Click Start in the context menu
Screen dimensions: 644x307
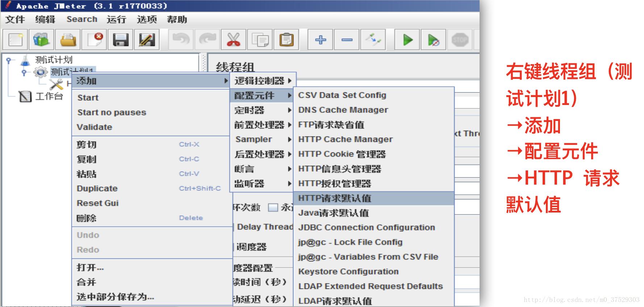tap(151, 98)
